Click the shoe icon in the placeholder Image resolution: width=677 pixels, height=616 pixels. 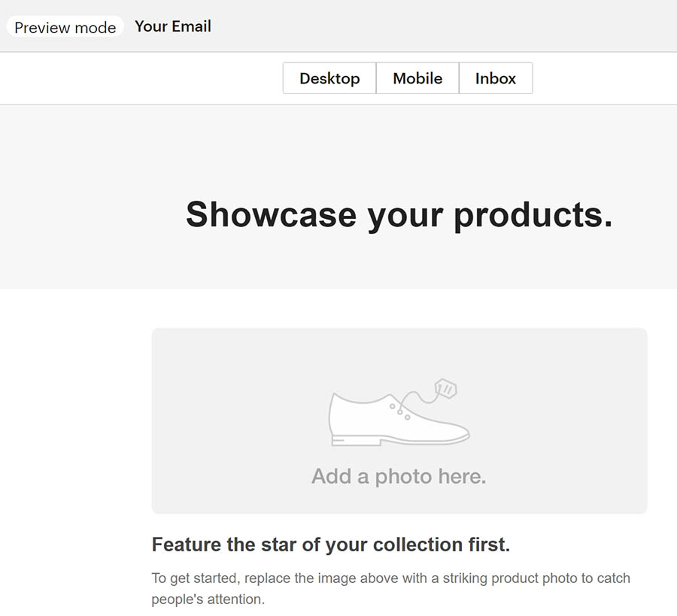pyautogui.click(x=376, y=421)
